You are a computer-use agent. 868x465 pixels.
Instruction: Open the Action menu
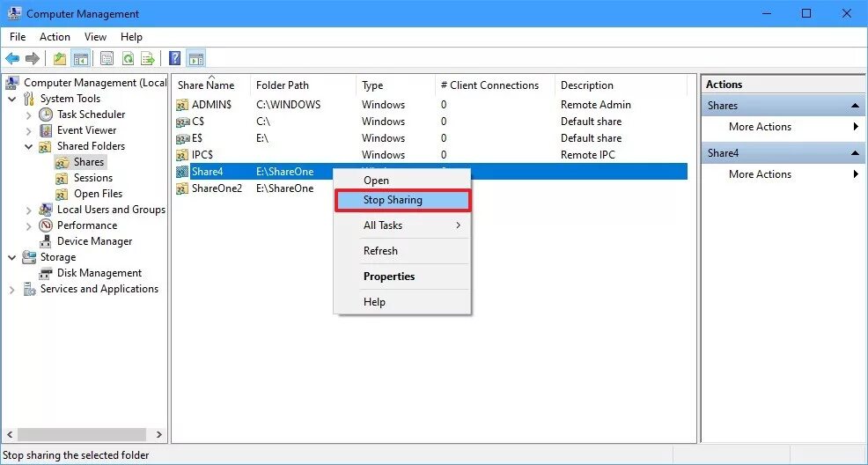pos(55,36)
